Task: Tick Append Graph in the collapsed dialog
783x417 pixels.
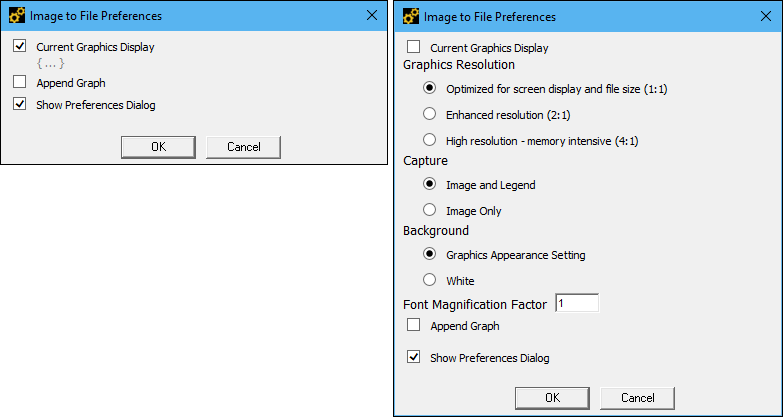Action: point(20,82)
